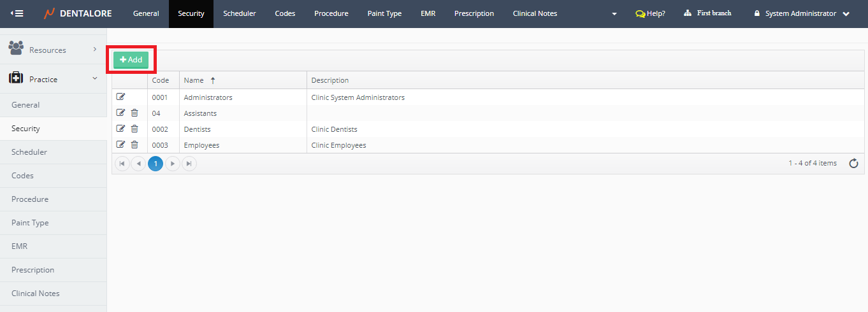Edit the Dentists group entry
Viewport: 868px width, 312px height.
coord(121,129)
